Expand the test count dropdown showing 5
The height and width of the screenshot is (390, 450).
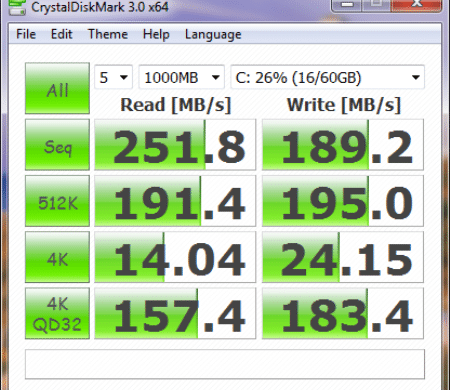pos(114,77)
